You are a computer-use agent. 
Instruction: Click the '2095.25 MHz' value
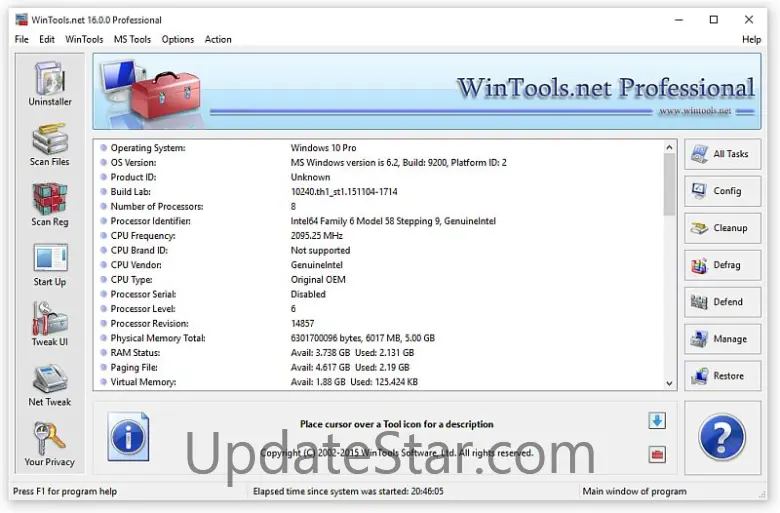tap(317, 236)
